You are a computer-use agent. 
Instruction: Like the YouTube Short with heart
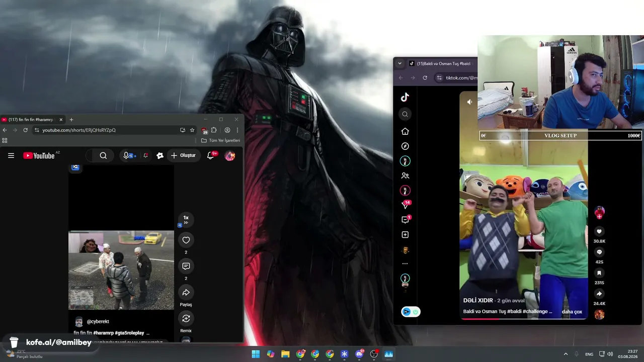point(186,240)
